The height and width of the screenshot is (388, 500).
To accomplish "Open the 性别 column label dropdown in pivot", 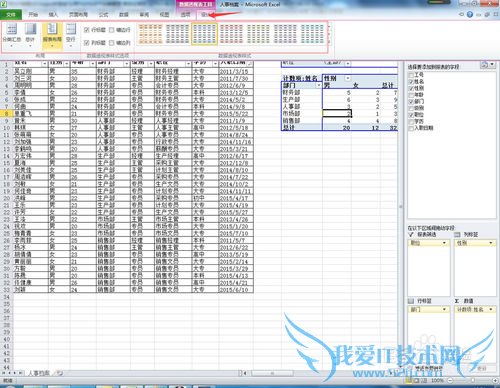I will [x=348, y=78].
